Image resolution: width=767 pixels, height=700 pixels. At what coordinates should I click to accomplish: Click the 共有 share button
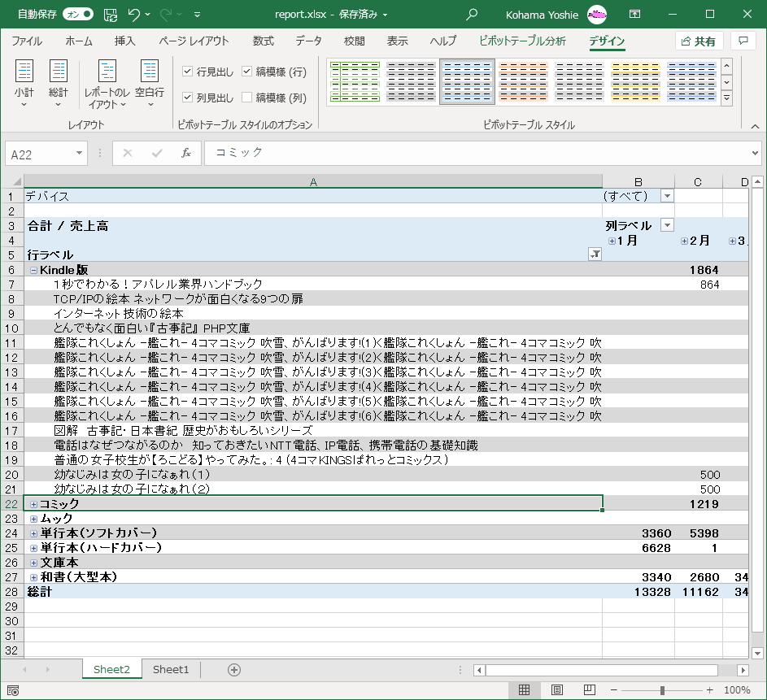point(699,41)
